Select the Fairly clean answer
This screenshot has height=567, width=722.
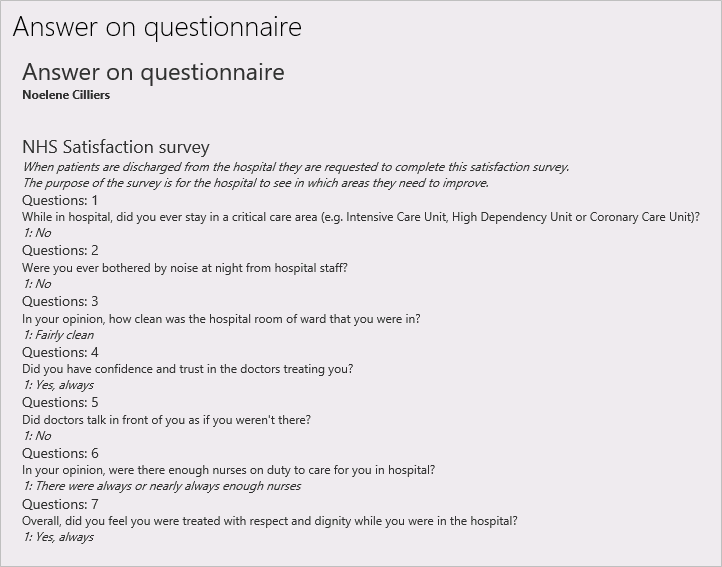tap(58, 335)
